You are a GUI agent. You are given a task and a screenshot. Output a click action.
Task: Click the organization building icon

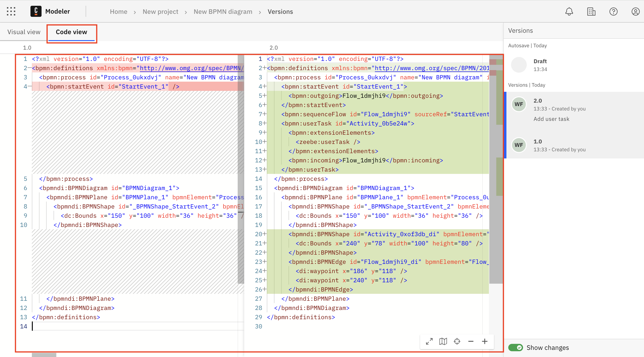(591, 11)
